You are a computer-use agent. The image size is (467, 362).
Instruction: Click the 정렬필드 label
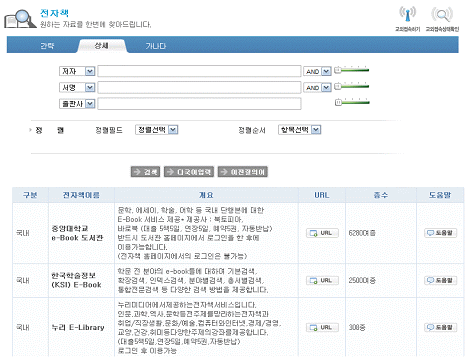(109, 130)
